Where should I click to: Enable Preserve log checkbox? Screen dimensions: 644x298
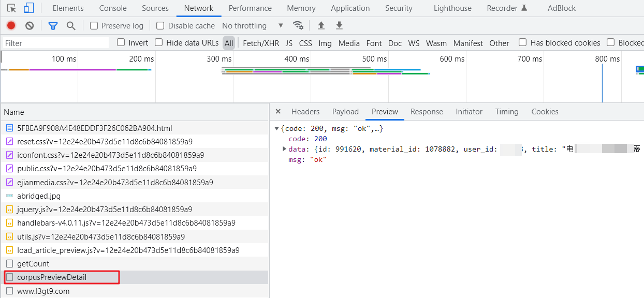pos(94,26)
